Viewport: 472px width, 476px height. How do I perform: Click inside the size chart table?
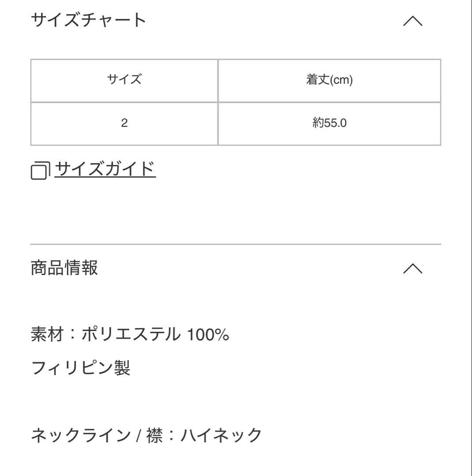tap(236, 101)
